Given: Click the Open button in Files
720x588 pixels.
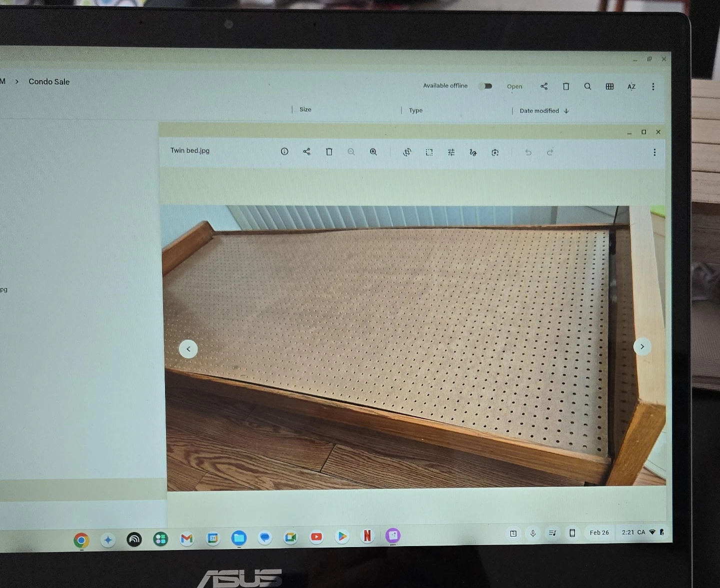Looking at the screenshot, I should tap(514, 86).
